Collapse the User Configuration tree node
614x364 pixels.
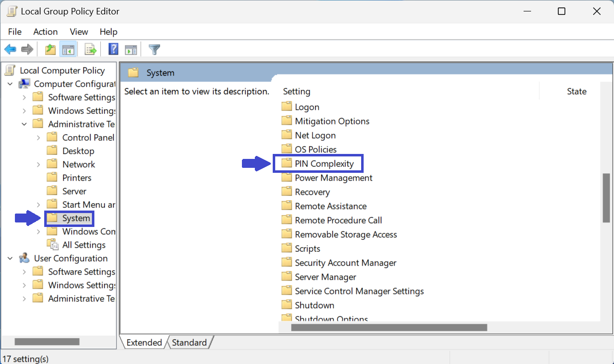pos(10,258)
